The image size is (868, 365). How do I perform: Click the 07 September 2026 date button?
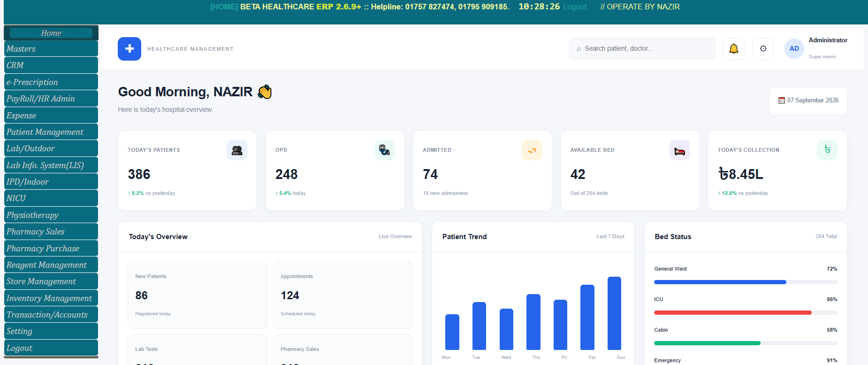click(x=808, y=101)
